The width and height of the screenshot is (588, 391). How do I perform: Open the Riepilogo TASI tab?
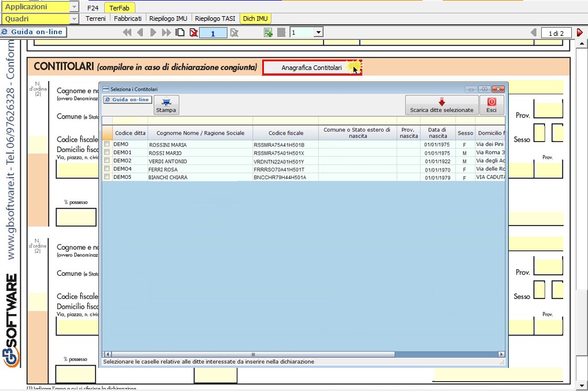(215, 19)
